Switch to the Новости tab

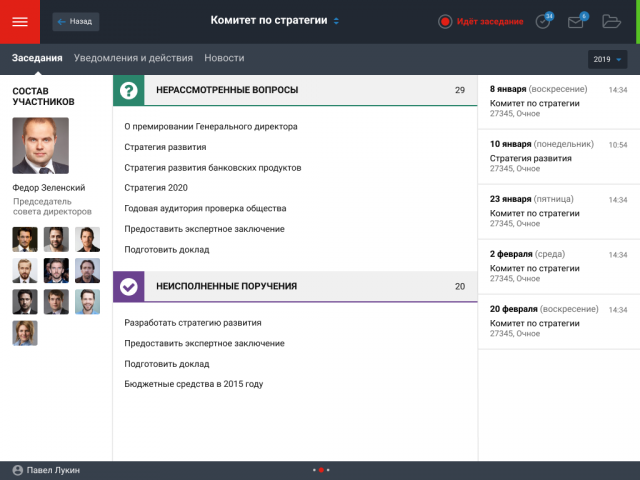click(224, 58)
